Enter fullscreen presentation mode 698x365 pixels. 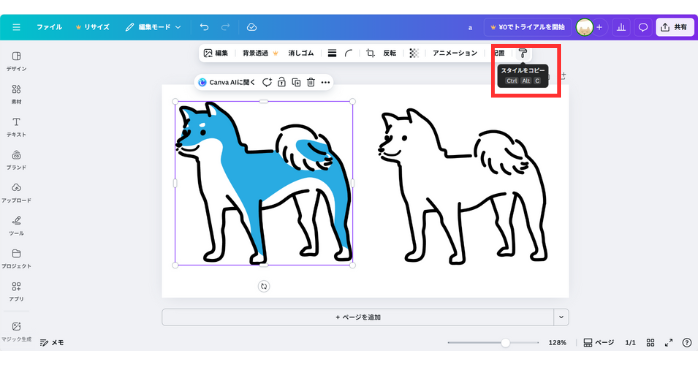pos(669,342)
